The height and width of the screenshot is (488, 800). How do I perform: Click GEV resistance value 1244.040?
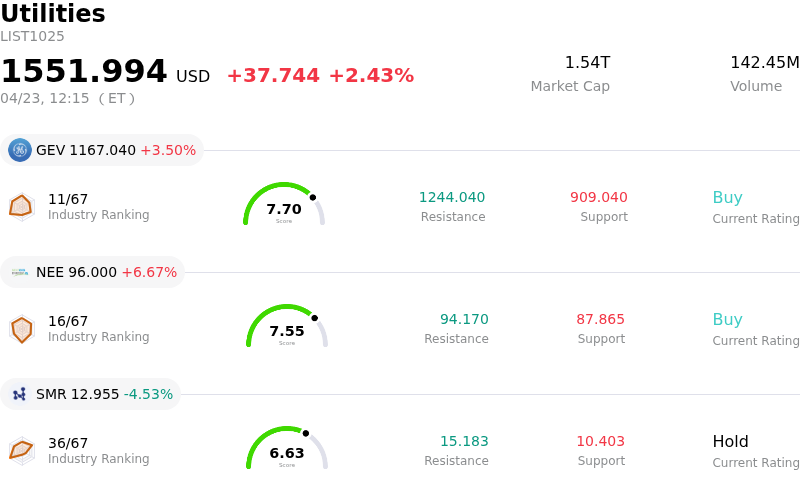point(452,198)
